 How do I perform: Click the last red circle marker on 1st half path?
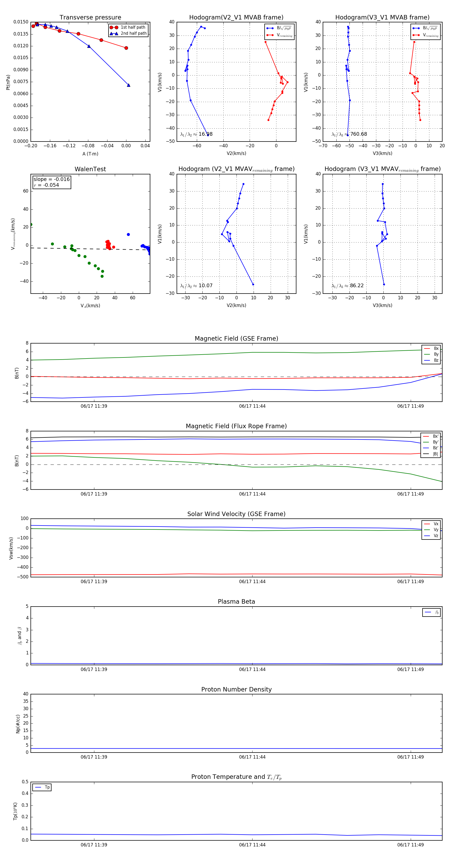pos(126,48)
